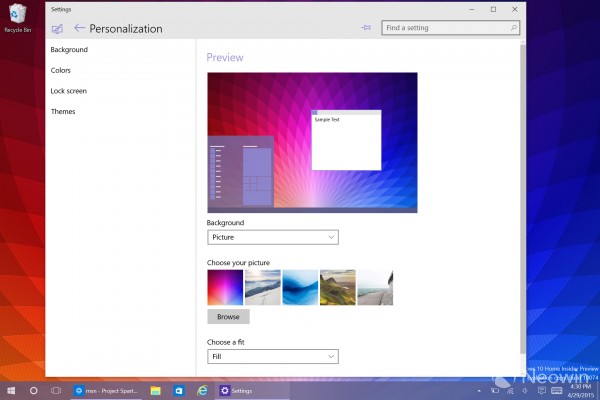Click the Find a setting search field
600x400 pixels.
pos(445,28)
